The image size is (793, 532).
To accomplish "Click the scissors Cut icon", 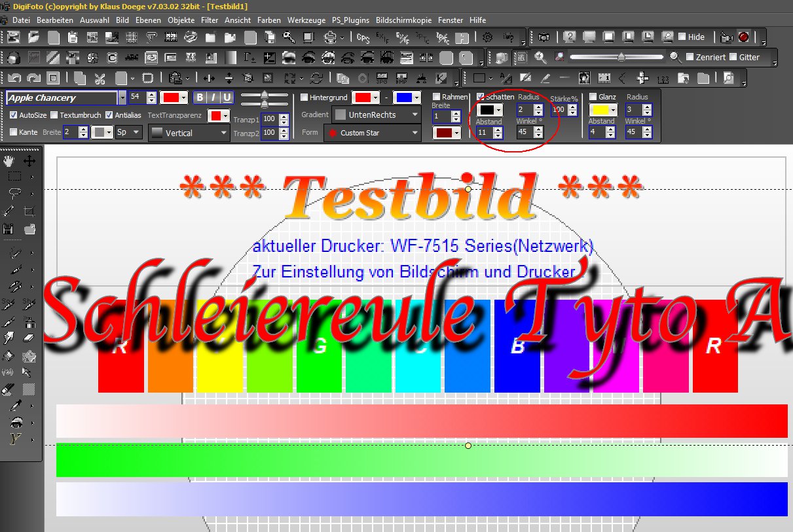I will (x=100, y=78).
